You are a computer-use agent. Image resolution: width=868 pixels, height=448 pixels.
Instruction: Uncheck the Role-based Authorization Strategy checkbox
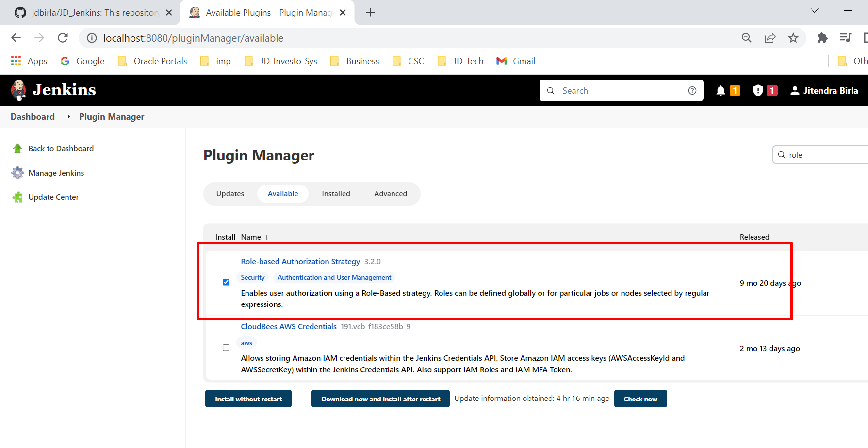(226, 282)
